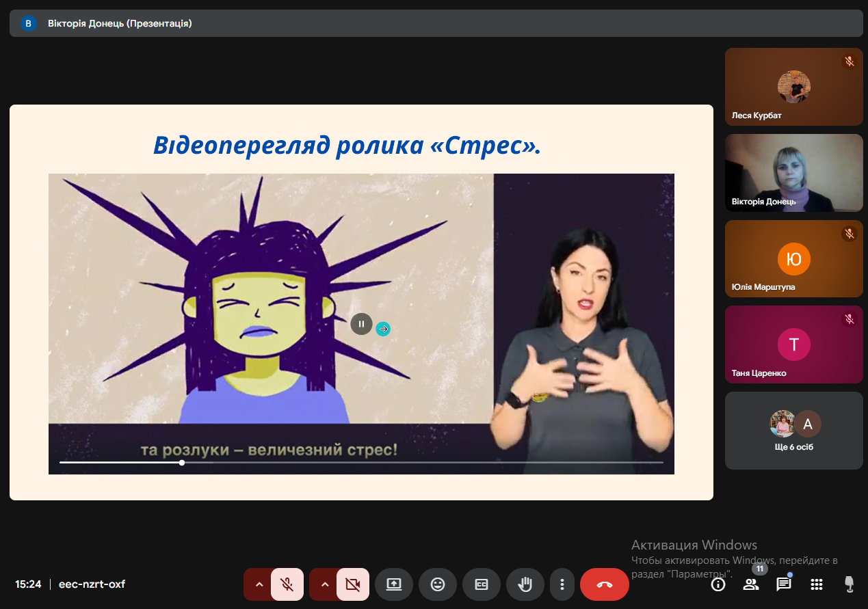The width and height of the screenshot is (868, 609).
Task: Select Леся Курбат's participant tile
Action: 793,87
